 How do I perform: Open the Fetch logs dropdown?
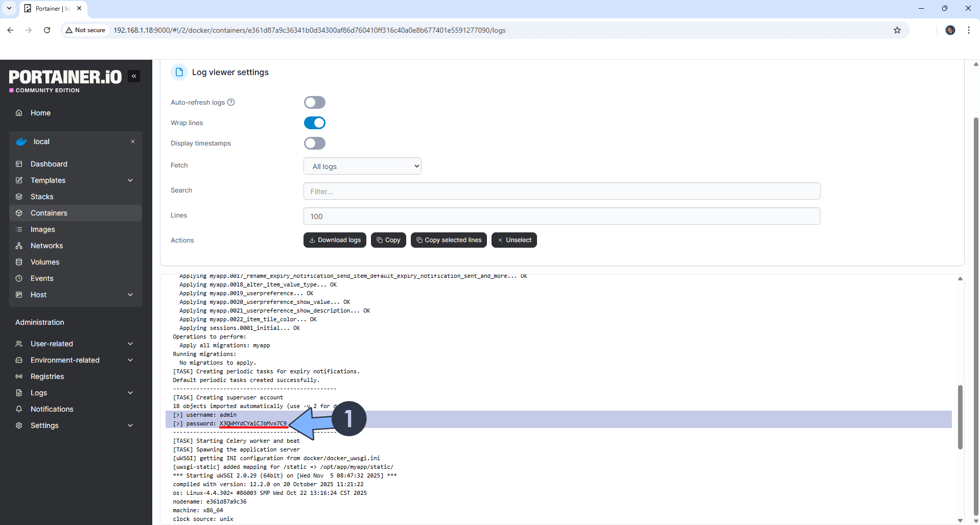[362, 166]
